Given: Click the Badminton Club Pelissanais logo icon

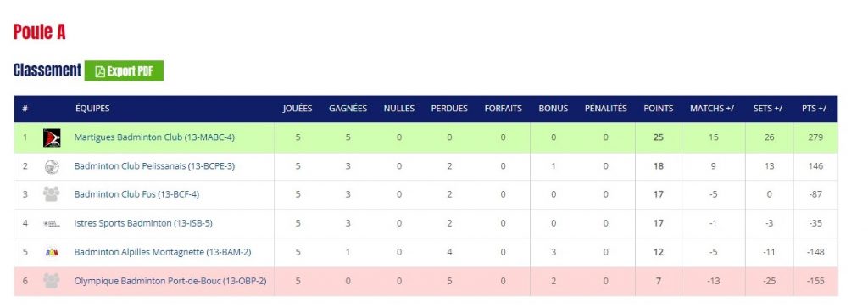Looking at the screenshot, I should coord(52,166).
